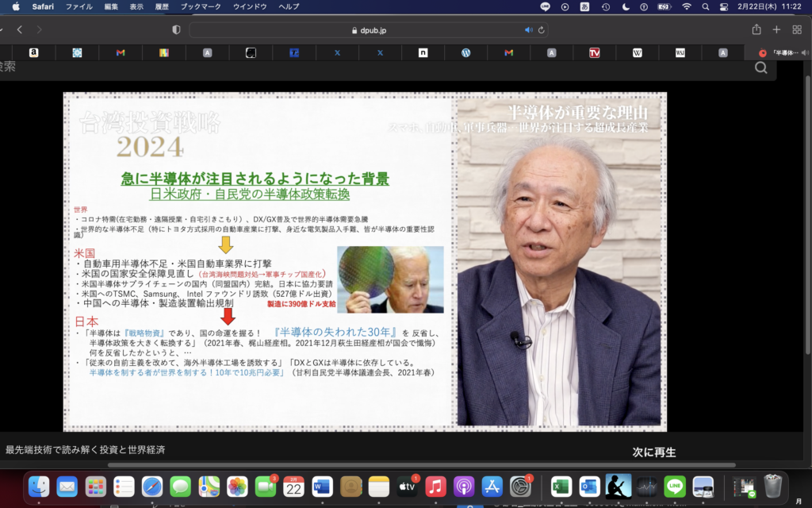The image size is (812, 508).
Task: Go back with the back arrow
Action: coord(20,29)
